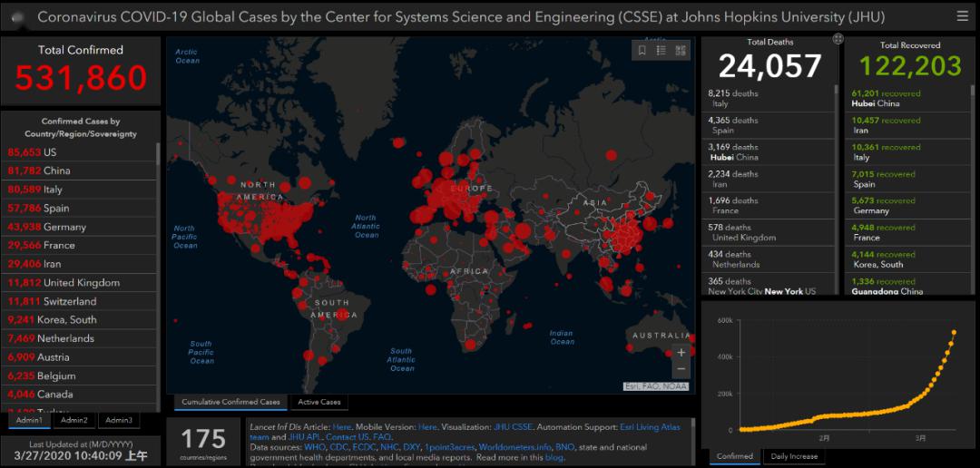Image resolution: width=980 pixels, height=468 pixels.
Task: Follow the JHU APL link
Action: coord(304,437)
